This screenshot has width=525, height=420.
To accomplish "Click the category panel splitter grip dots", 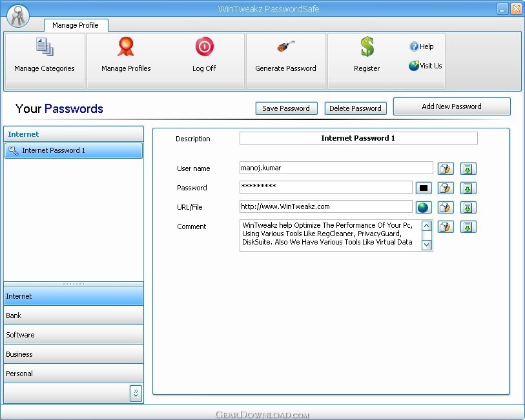I will point(74,284).
